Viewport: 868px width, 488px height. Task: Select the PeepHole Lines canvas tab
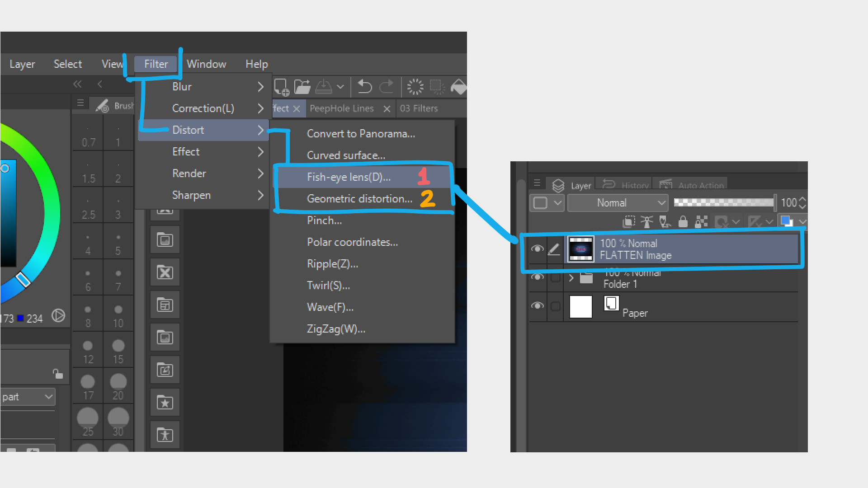[x=341, y=108]
